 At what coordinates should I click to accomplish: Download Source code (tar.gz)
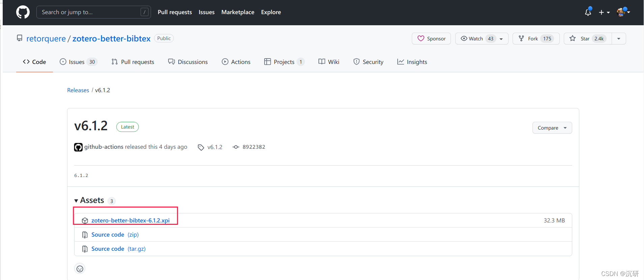[x=118, y=249]
